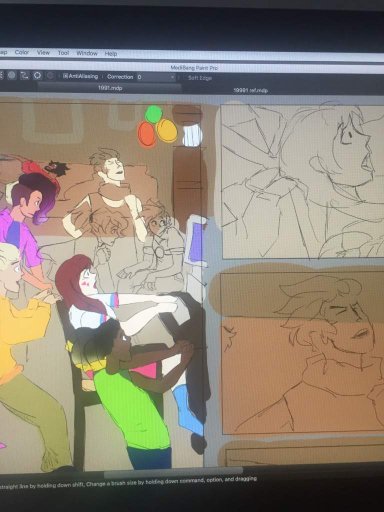Click the orange-shaded sketch panel
The height and width of the screenshot is (512, 384).
click(303, 352)
